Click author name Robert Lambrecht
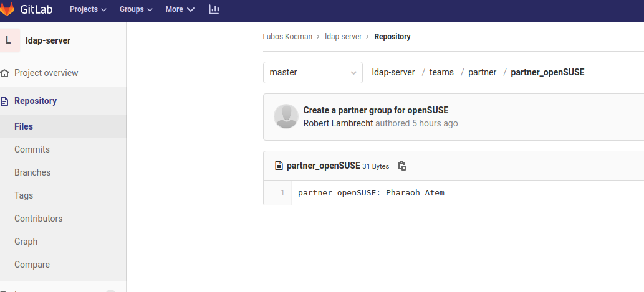Screen dimensions: 644x292 pyautogui.click(x=338, y=123)
